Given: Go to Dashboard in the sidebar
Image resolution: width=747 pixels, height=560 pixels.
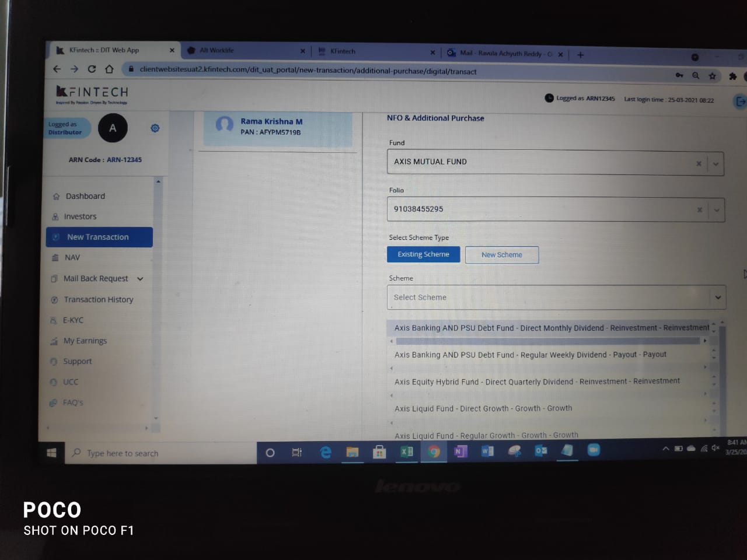Looking at the screenshot, I should click(85, 197).
